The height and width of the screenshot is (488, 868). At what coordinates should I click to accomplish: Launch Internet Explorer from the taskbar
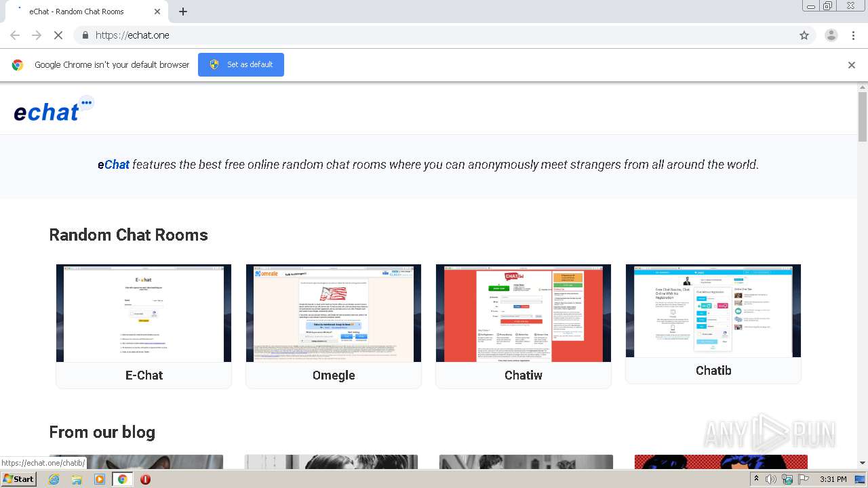coord(54,479)
